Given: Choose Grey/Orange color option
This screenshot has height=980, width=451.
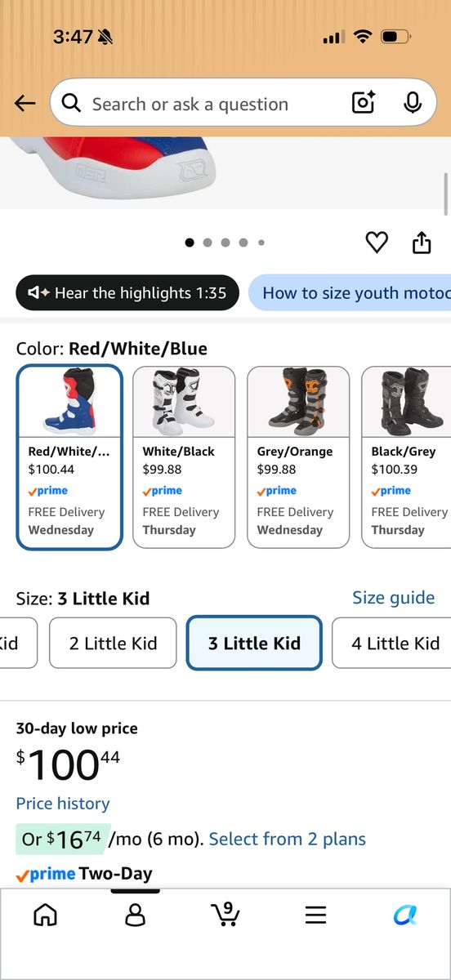Looking at the screenshot, I should [298, 457].
